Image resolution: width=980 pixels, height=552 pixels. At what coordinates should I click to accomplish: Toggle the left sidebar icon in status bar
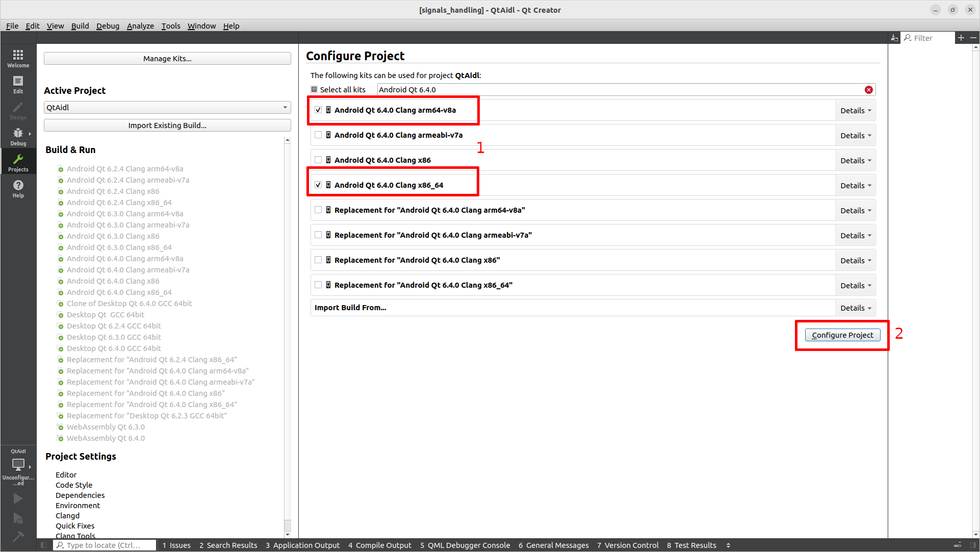point(44,545)
